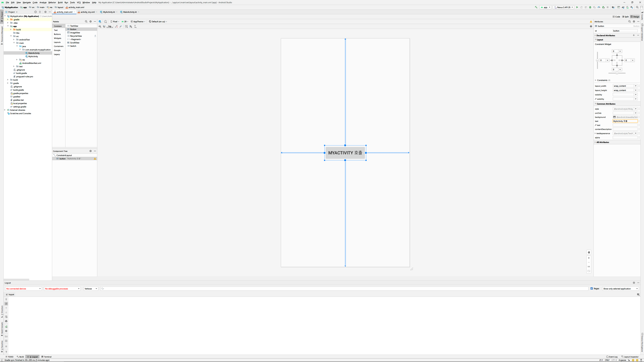
Task: Open the layout_width dropdown
Action: click(636, 86)
